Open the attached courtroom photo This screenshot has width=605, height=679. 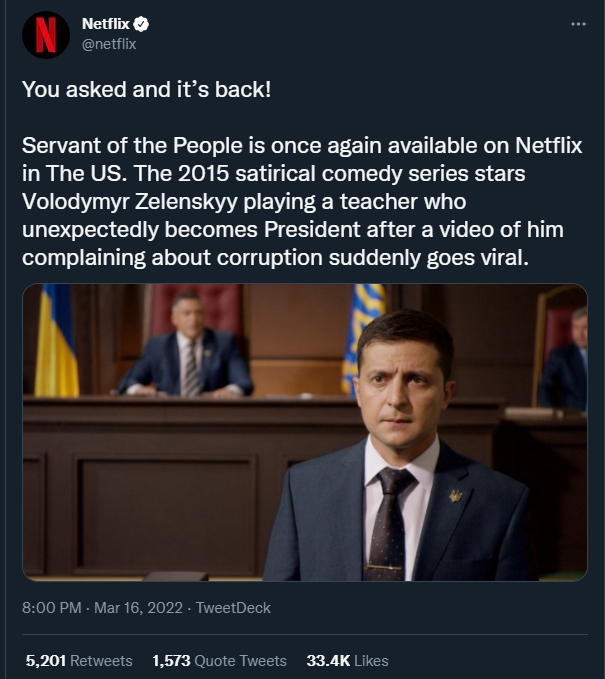tap(304, 432)
